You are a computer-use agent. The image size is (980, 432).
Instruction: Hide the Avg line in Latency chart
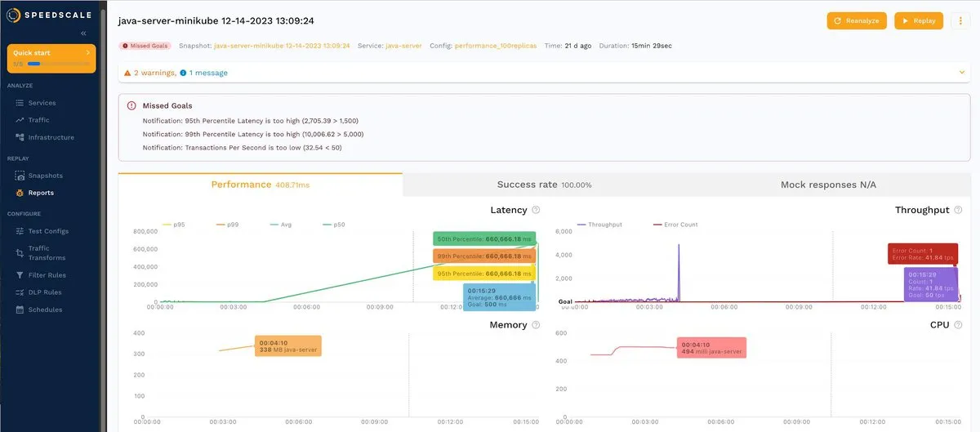(x=284, y=224)
